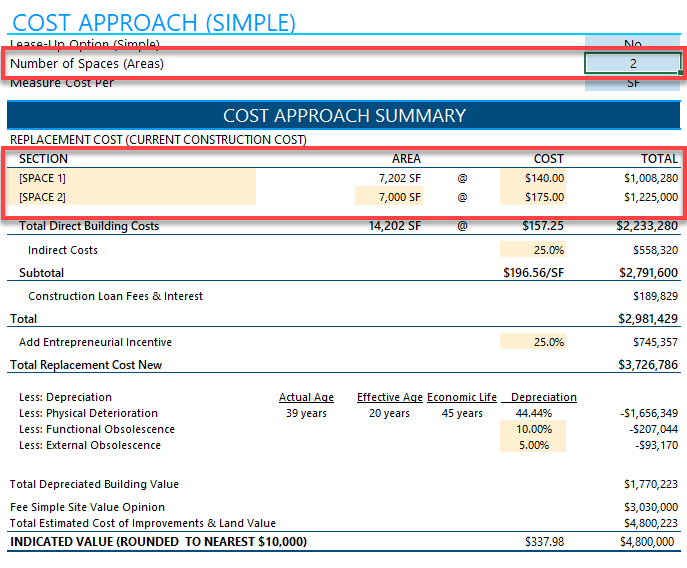
Task: Select the Fee Simple Site Value $3,030,000 cell
Action: (651, 507)
